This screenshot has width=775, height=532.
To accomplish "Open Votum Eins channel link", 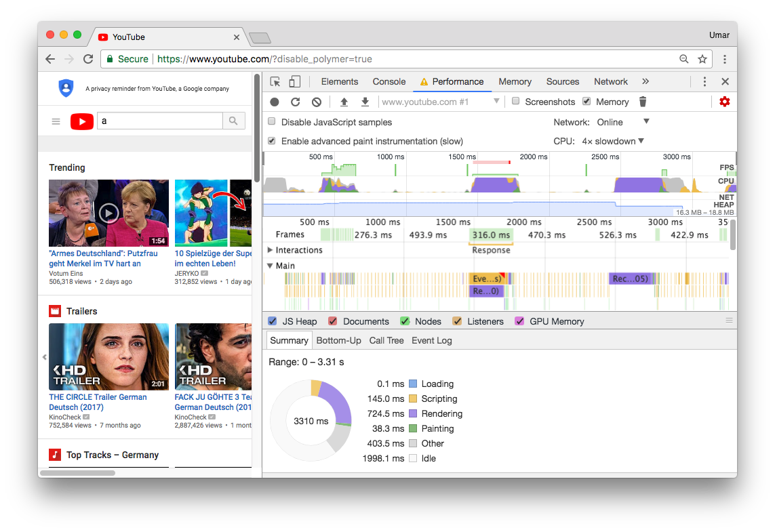I will (66, 273).
